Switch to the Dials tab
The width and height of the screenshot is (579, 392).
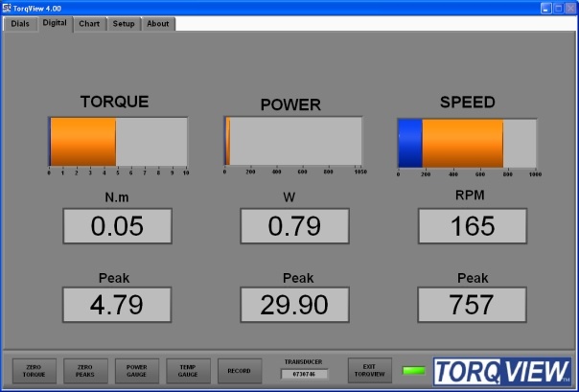20,23
